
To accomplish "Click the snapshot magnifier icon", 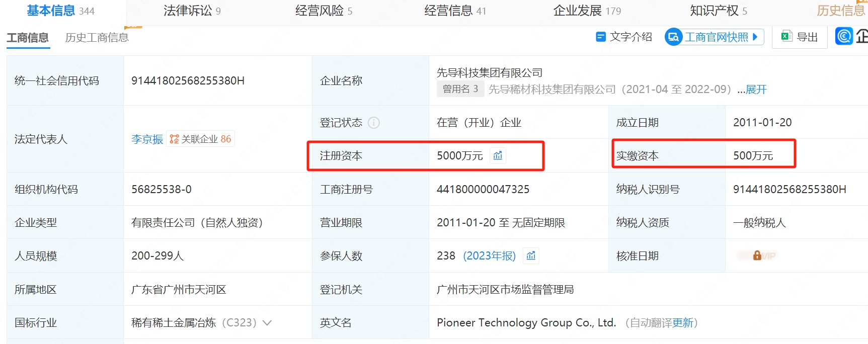I will click(x=673, y=37).
